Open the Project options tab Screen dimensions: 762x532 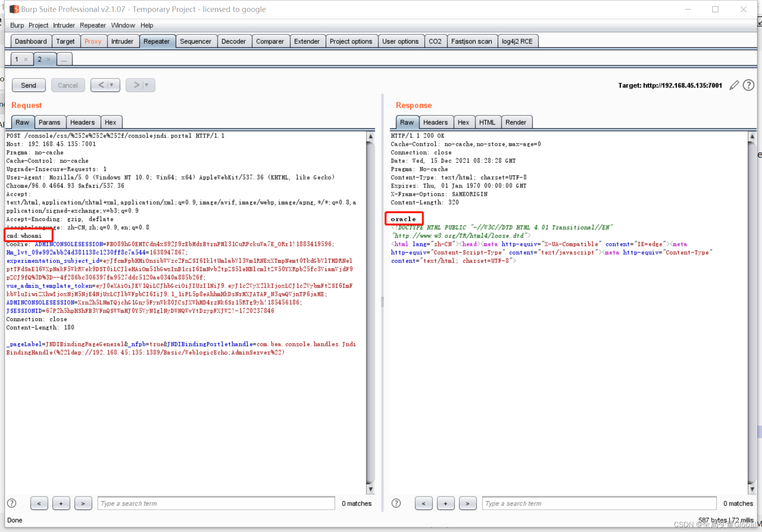[351, 41]
